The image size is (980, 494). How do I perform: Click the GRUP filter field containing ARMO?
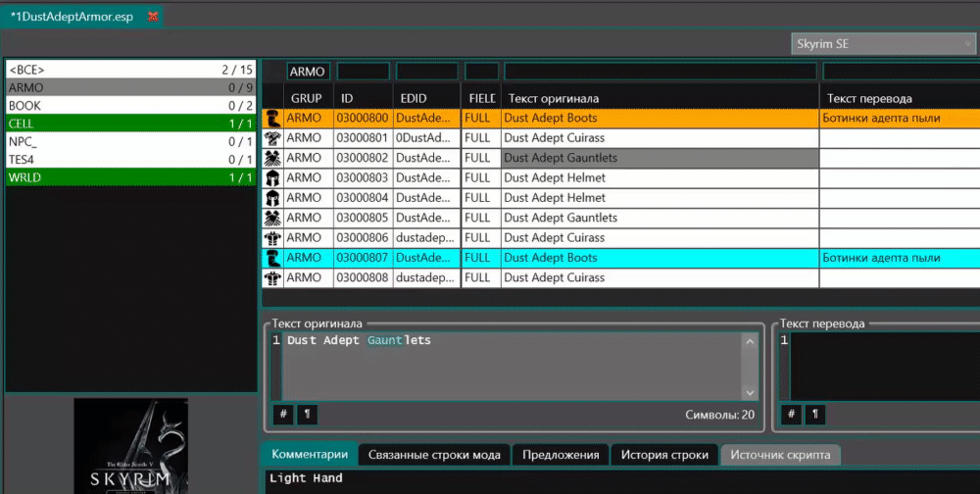pyautogui.click(x=308, y=72)
